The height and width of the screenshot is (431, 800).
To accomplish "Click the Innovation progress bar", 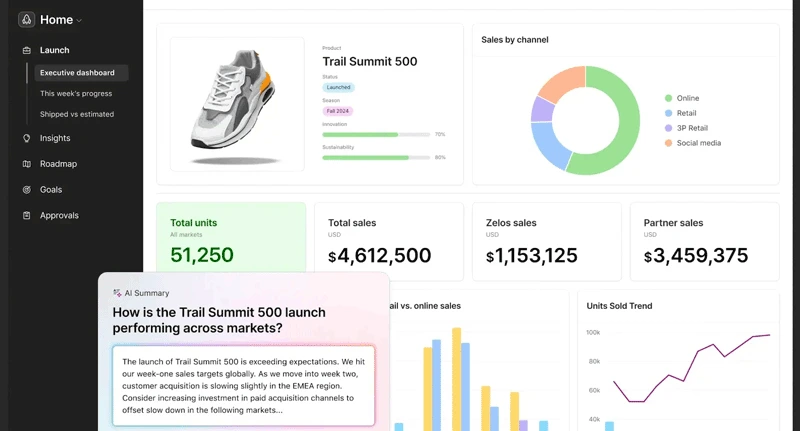I will point(376,135).
